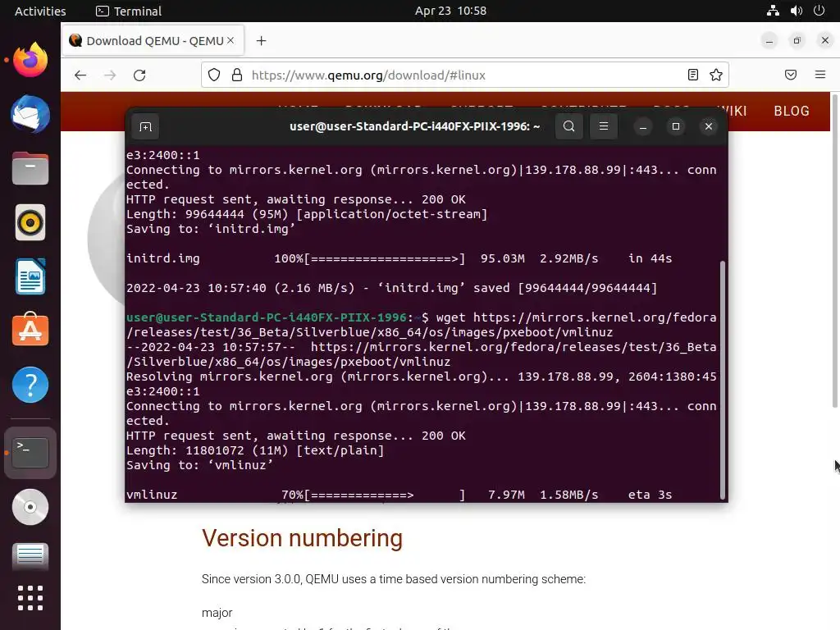Minimize the terminal window
840x630 pixels.
(x=643, y=126)
